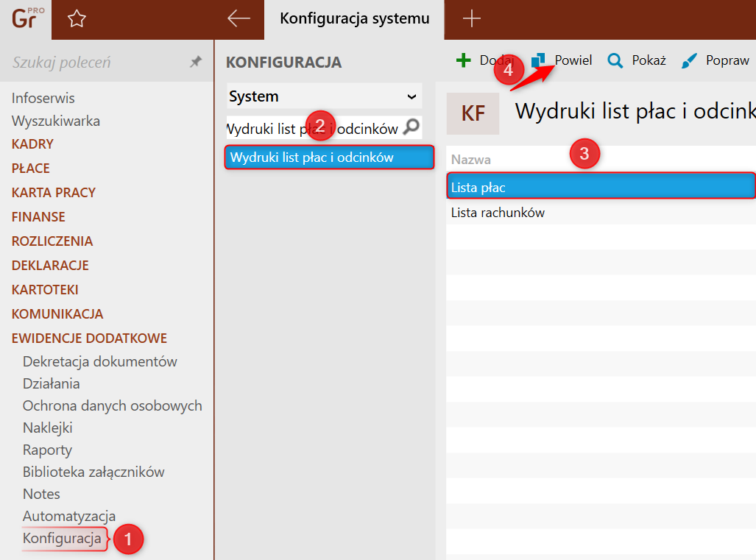Click the Dodaj button label

(497, 60)
